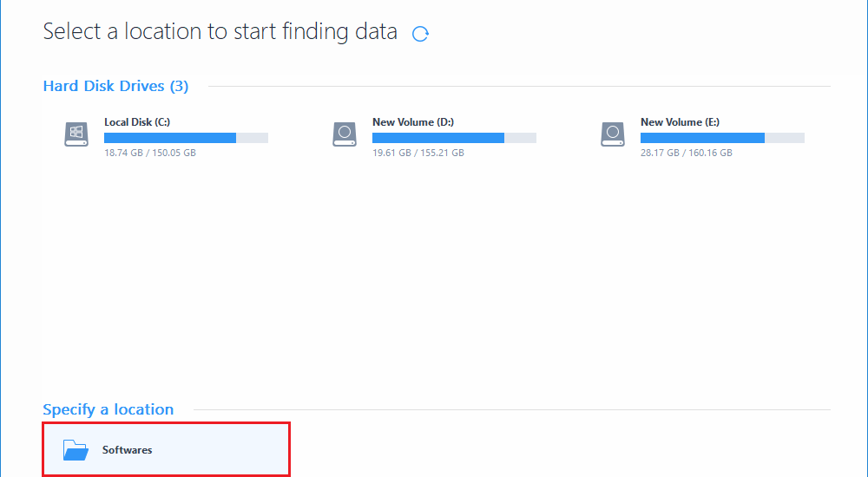Click the 28.17 GB / 160.16 GB text
The height and width of the screenshot is (477, 868).
[687, 153]
